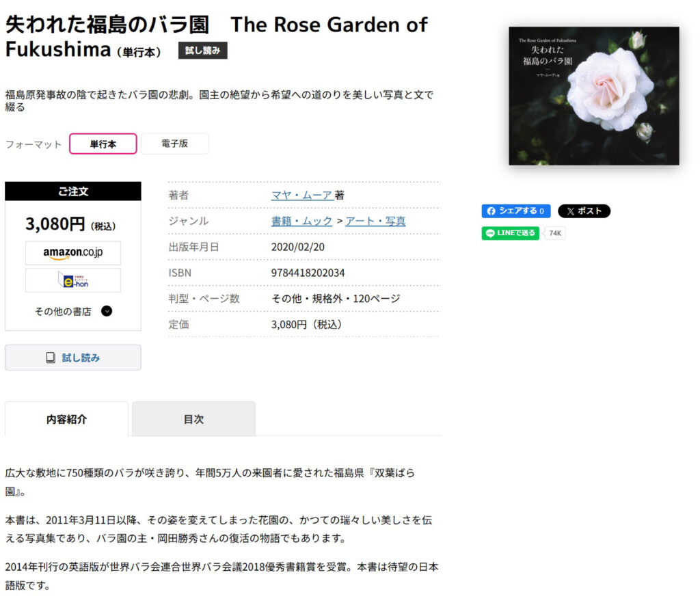Switch to the 内容紹介 tab
Screen dimensions: 700x605
click(x=66, y=419)
